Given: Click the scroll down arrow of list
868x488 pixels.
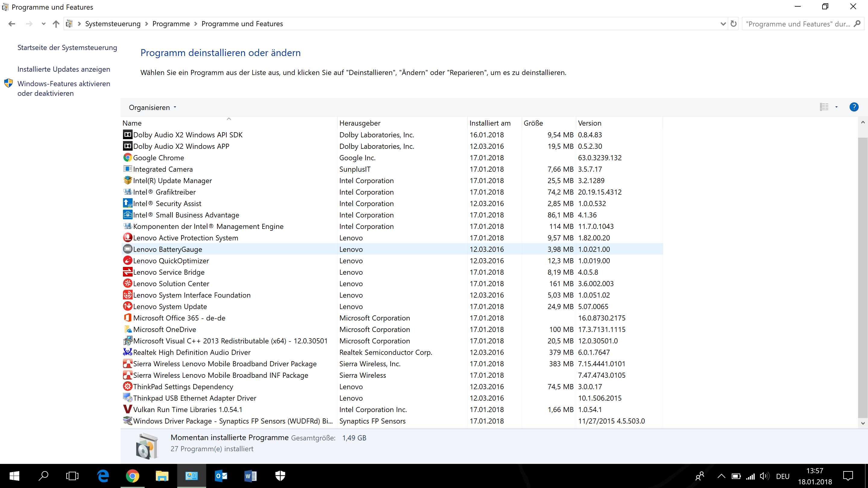Looking at the screenshot, I should (863, 423).
